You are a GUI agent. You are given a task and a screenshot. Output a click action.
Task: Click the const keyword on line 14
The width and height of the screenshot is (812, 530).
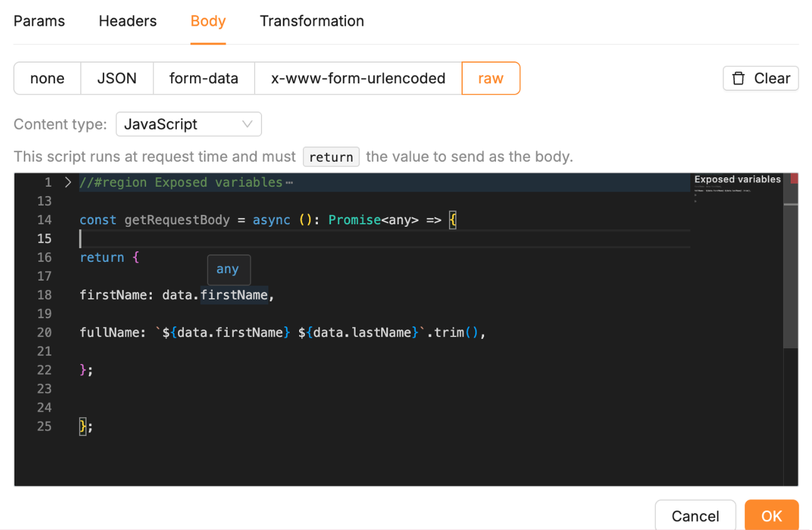tap(98, 220)
